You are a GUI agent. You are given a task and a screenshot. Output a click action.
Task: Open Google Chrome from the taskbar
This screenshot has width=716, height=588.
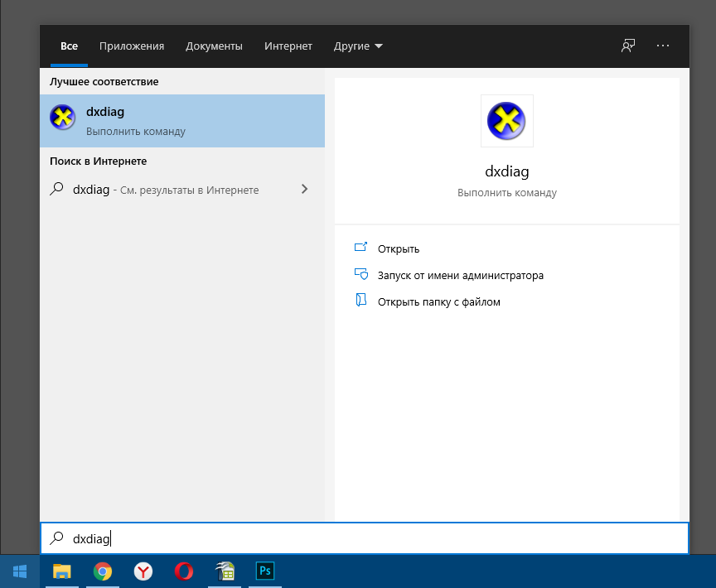tap(103, 571)
